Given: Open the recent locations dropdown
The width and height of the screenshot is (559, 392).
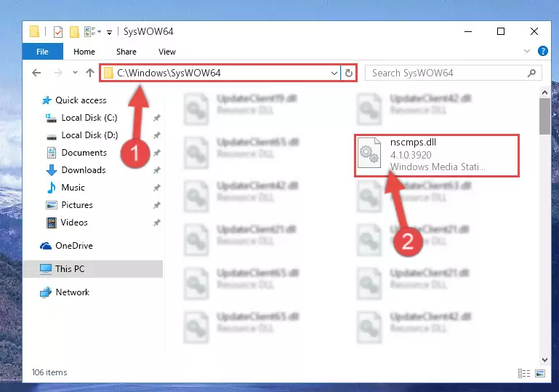Looking at the screenshot, I should click(75, 73).
